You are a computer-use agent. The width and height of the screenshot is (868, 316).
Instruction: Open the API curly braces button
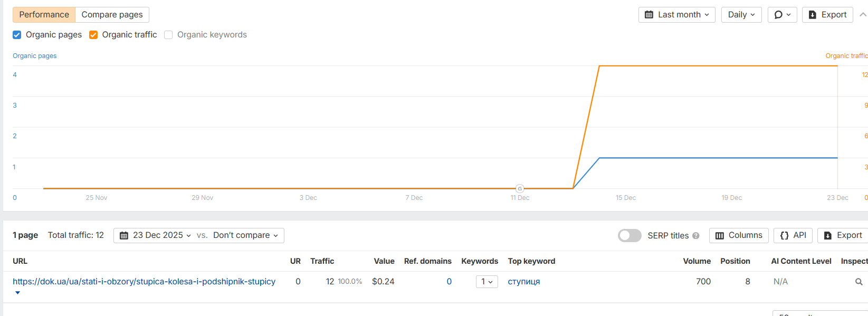(x=793, y=235)
